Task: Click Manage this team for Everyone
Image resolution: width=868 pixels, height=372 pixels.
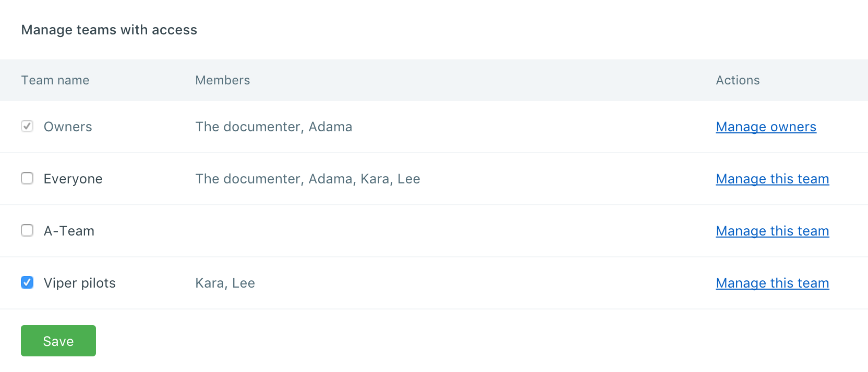Action: (772, 179)
